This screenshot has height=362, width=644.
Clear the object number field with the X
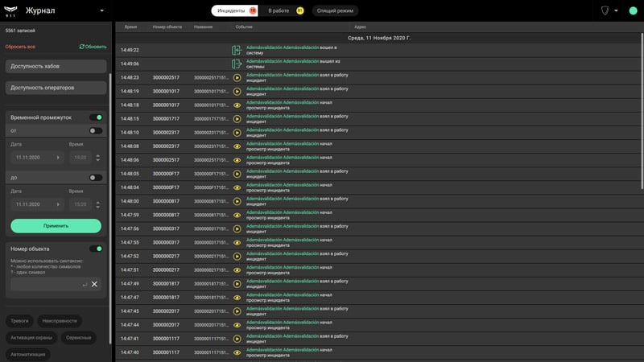tap(94, 284)
